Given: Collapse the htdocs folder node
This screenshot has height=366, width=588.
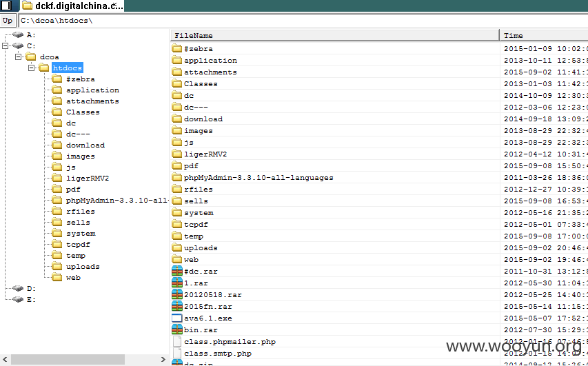Looking at the screenshot, I should tap(32, 68).
